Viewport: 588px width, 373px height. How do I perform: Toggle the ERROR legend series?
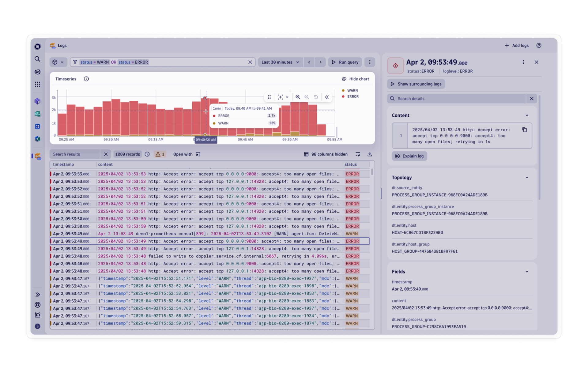click(x=350, y=96)
